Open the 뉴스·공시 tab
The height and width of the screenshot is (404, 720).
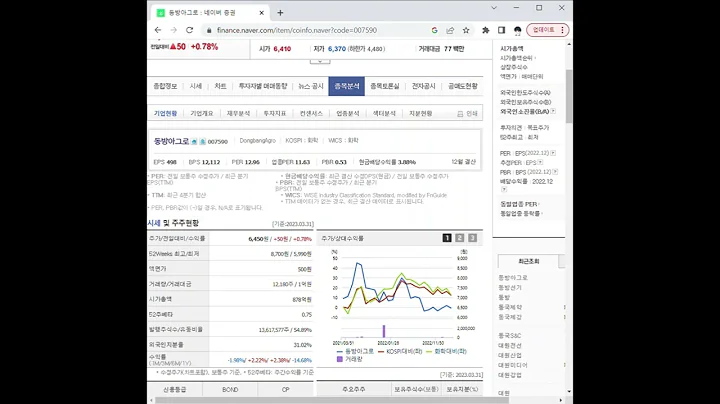coord(311,86)
